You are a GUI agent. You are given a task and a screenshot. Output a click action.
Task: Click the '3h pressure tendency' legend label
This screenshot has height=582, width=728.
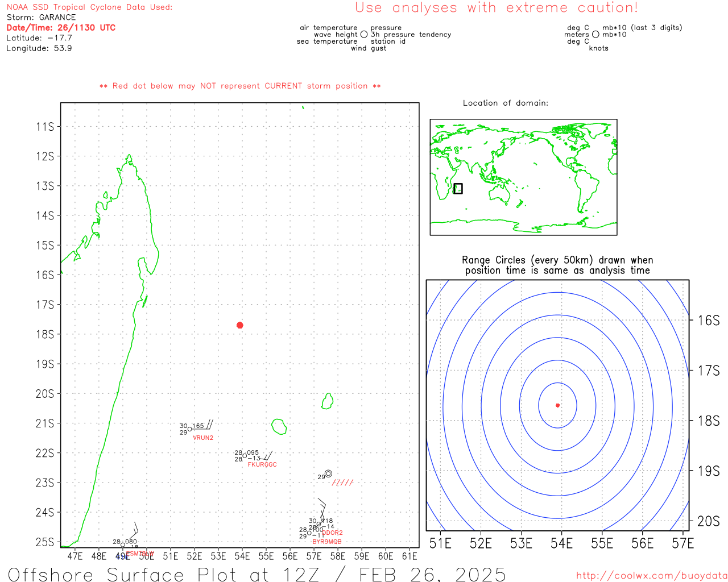tap(411, 35)
